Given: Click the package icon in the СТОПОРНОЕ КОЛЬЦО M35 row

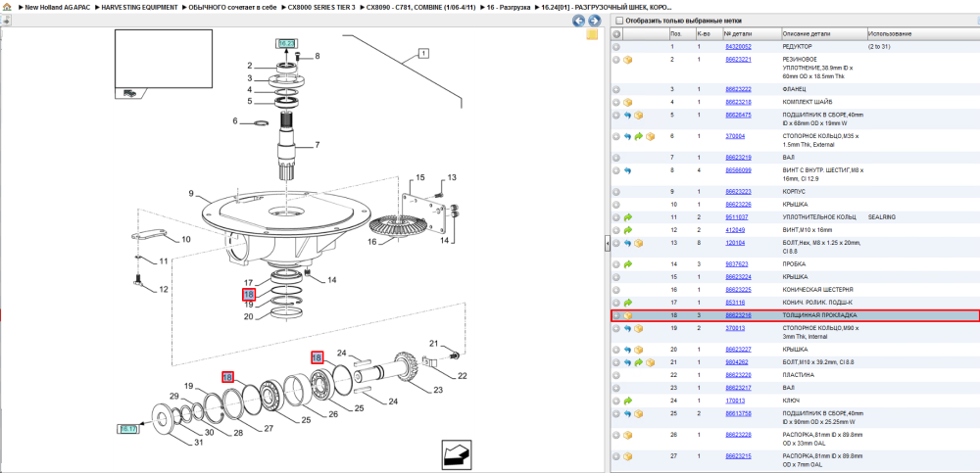Looking at the screenshot, I should click(650, 136).
